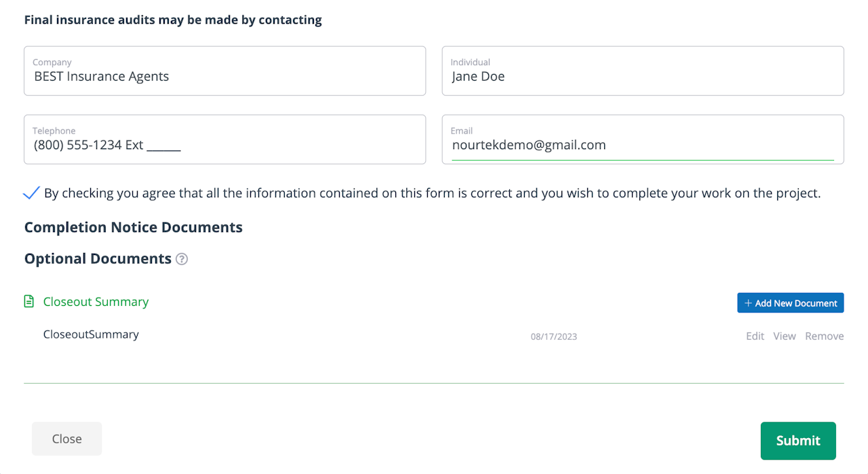
Task: Click the Optional Documents heading
Action: (98, 259)
